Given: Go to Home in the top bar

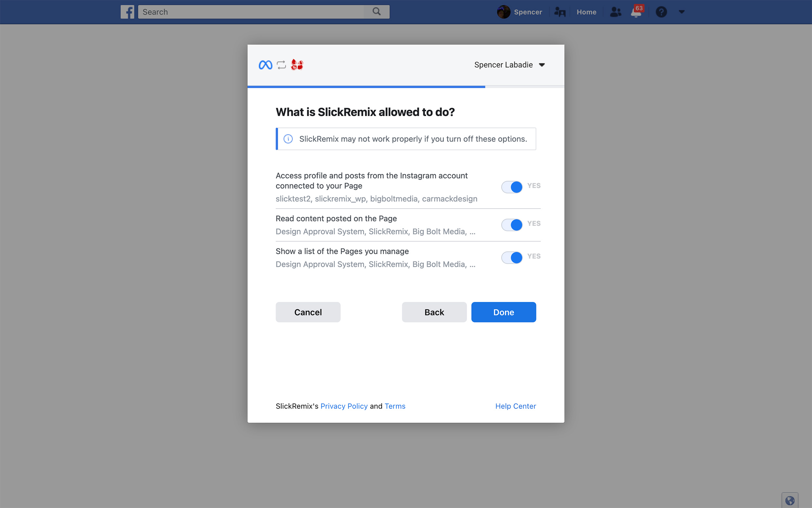Looking at the screenshot, I should [x=586, y=12].
